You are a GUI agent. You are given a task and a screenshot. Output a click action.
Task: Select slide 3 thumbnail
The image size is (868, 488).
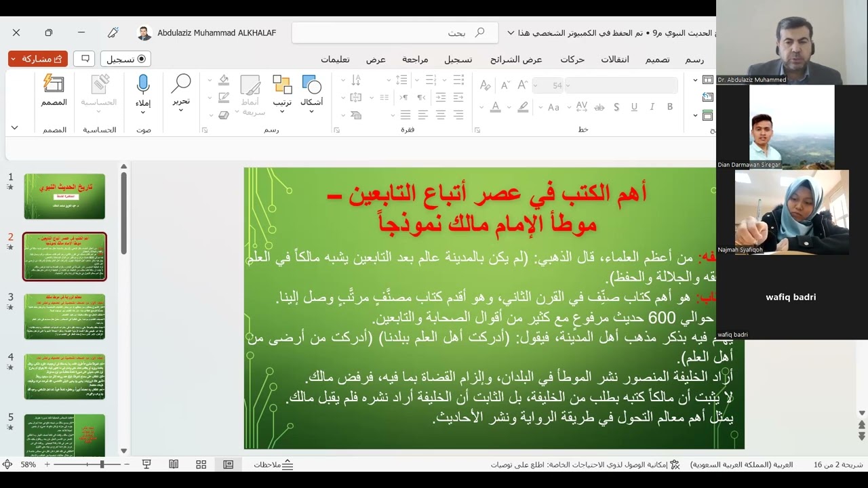coord(64,317)
